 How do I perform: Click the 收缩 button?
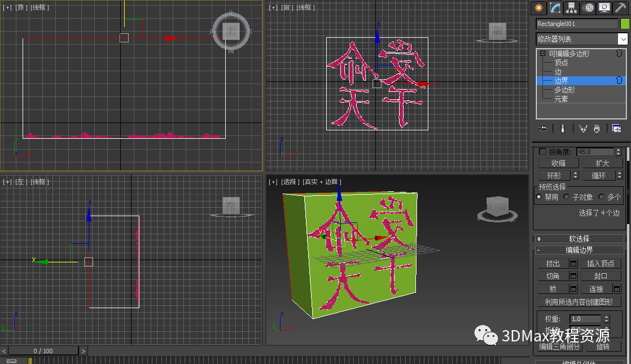click(558, 163)
